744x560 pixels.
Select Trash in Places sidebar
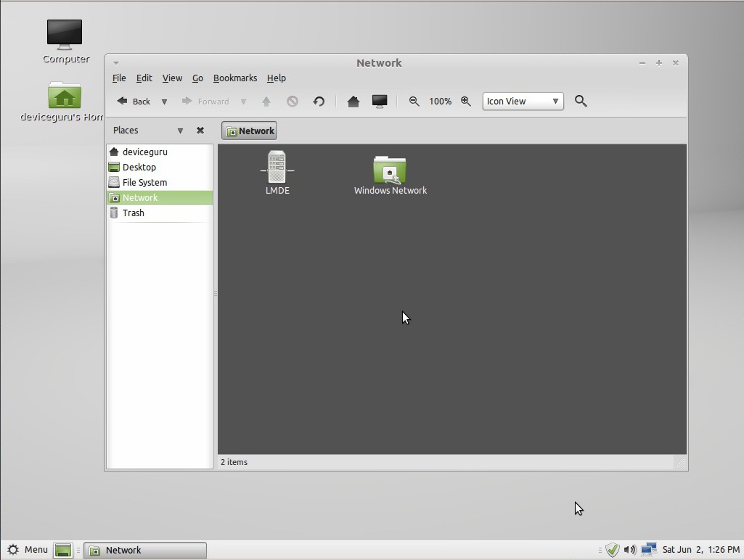click(160, 213)
